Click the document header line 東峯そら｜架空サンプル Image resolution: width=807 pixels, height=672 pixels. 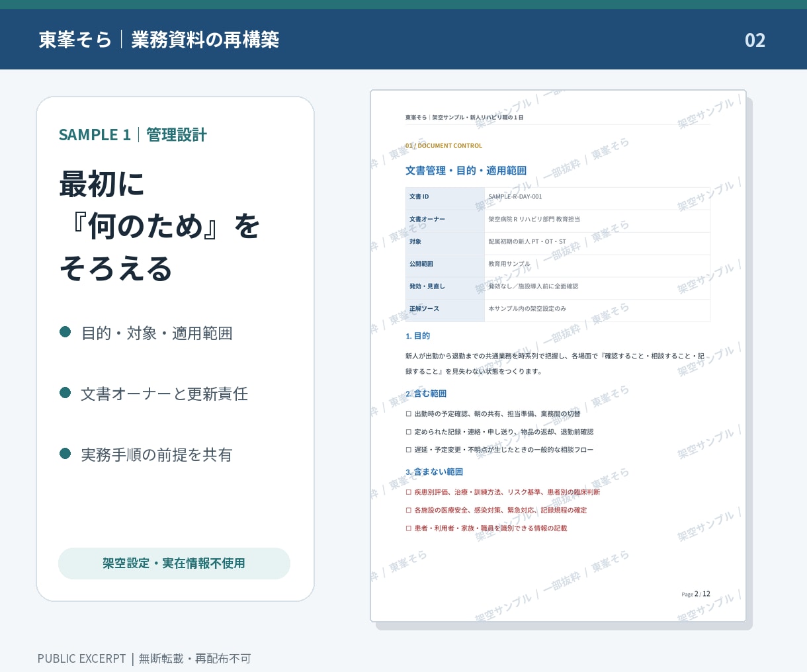pyautogui.click(x=464, y=118)
